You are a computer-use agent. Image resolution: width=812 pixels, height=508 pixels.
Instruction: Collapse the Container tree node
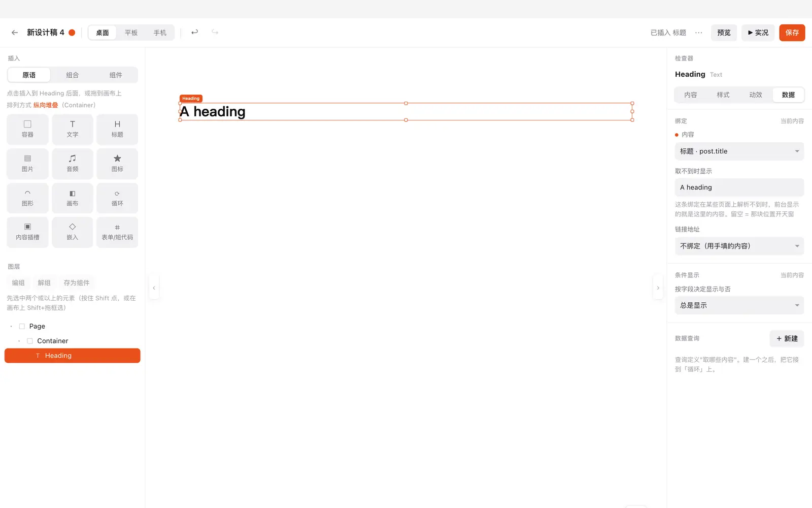[19, 341]
